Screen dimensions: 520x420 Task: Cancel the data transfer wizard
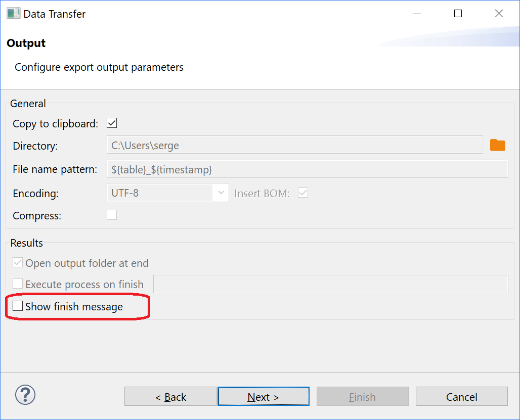[x=461, y=396]
